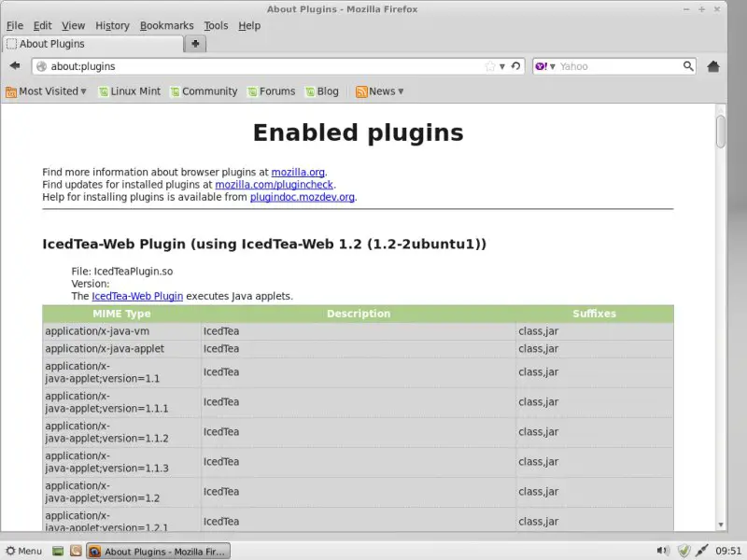
Task: Click the About Plugins taskbar window button
Action: (x=158, y=552)
